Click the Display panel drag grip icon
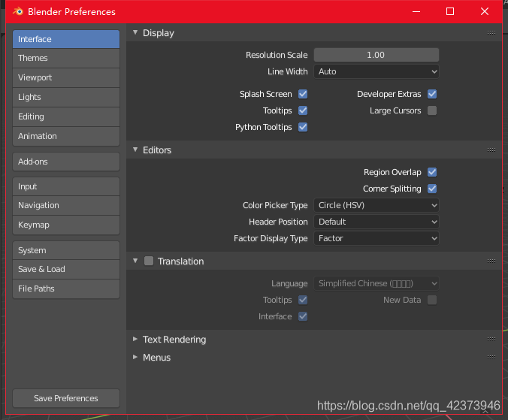The width and height of the screenshot is (508, 420). (491, 33)
